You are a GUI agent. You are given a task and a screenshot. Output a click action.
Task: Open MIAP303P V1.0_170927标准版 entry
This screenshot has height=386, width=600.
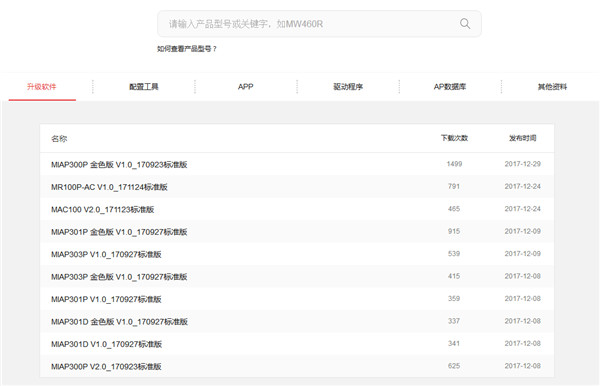(106, 254)
